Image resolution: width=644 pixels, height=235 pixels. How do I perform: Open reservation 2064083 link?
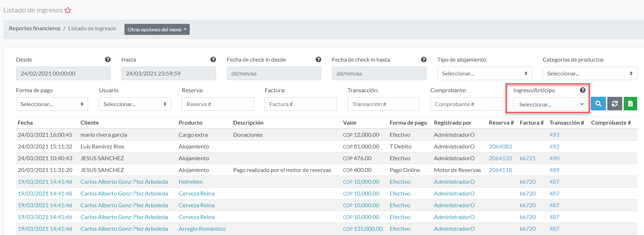[500, 146]
